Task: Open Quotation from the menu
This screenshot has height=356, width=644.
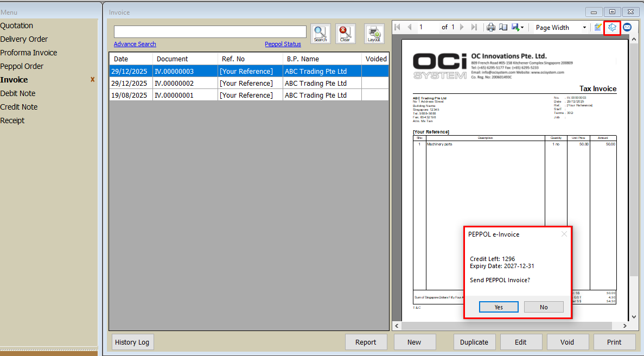Action: 17,26
